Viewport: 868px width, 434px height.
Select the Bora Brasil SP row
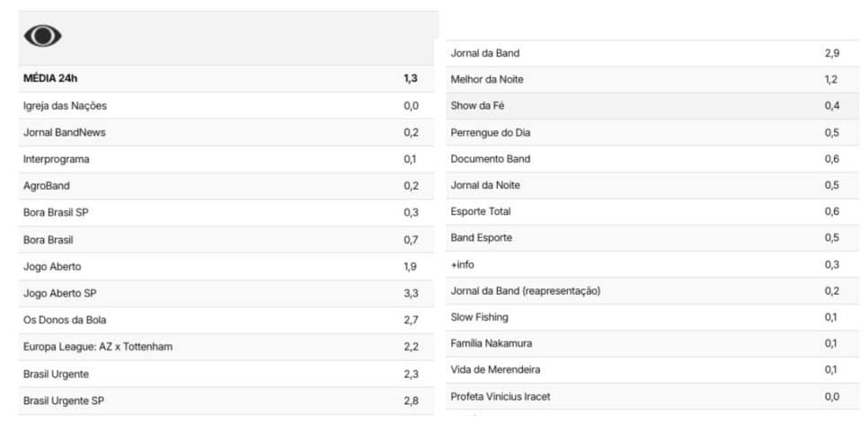[226, 213]
